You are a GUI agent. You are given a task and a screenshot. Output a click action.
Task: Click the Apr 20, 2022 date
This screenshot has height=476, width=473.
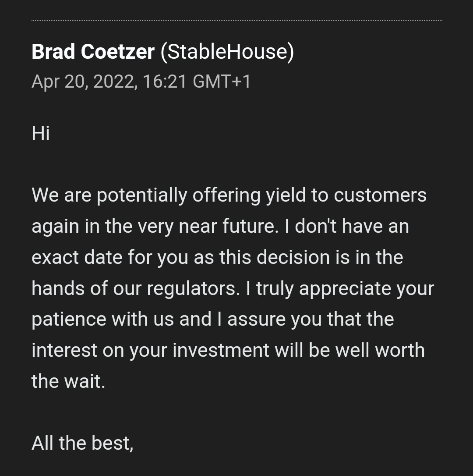tap(83, 82)
